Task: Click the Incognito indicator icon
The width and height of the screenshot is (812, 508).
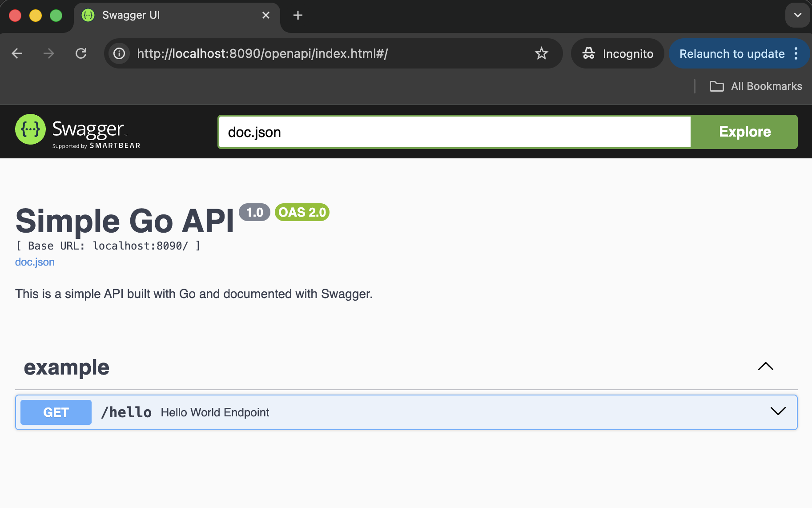Action: (589, 53)
